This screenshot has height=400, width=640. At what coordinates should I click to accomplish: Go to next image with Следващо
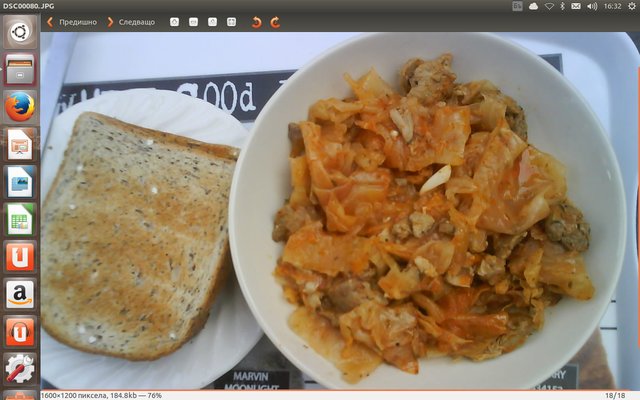pos(131,21)
